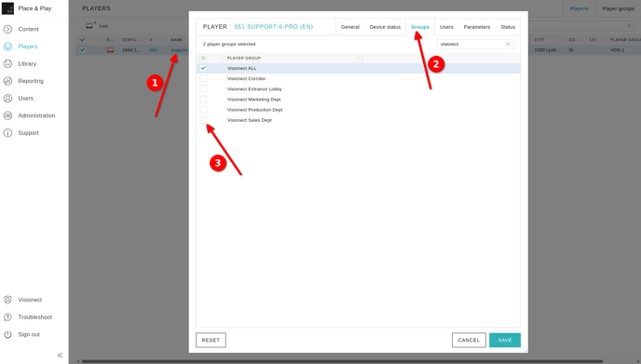Click the RESET button
Screen dimensions: 641x364
(x=211, y=340)
